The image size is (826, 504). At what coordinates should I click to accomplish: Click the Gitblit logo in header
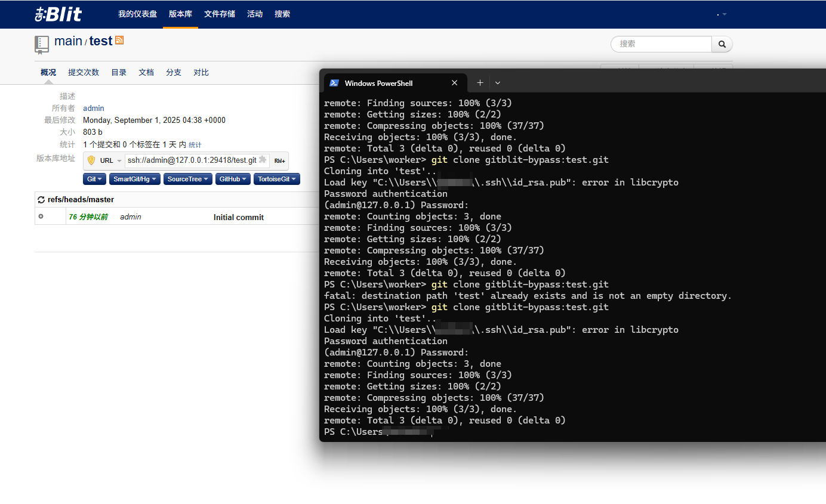[58, 14]
